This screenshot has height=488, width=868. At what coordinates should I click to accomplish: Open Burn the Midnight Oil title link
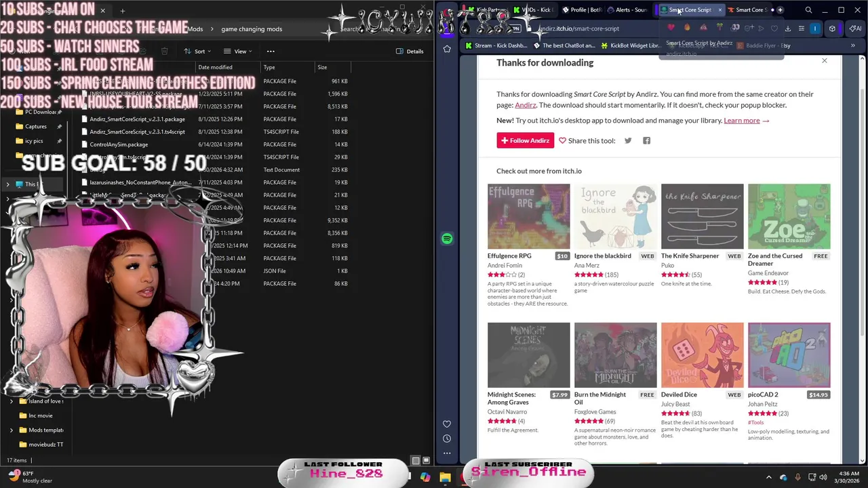[x=600, y=399]
